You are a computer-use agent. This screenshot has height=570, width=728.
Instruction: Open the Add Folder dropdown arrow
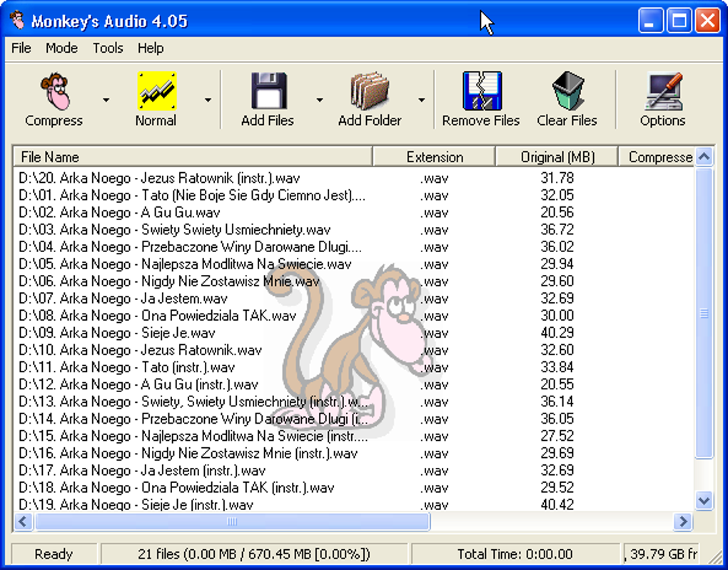pyautogui.click(x=421, y=100)
